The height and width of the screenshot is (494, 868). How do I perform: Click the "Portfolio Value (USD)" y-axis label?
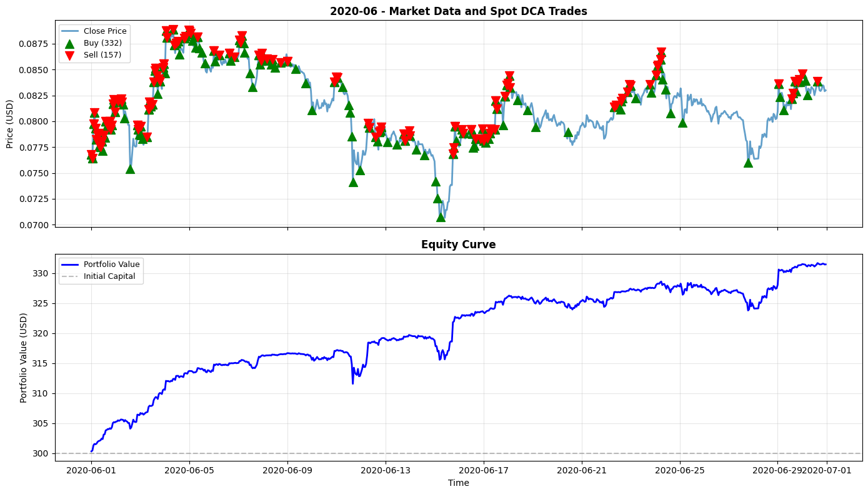click(x=24, y=357)
